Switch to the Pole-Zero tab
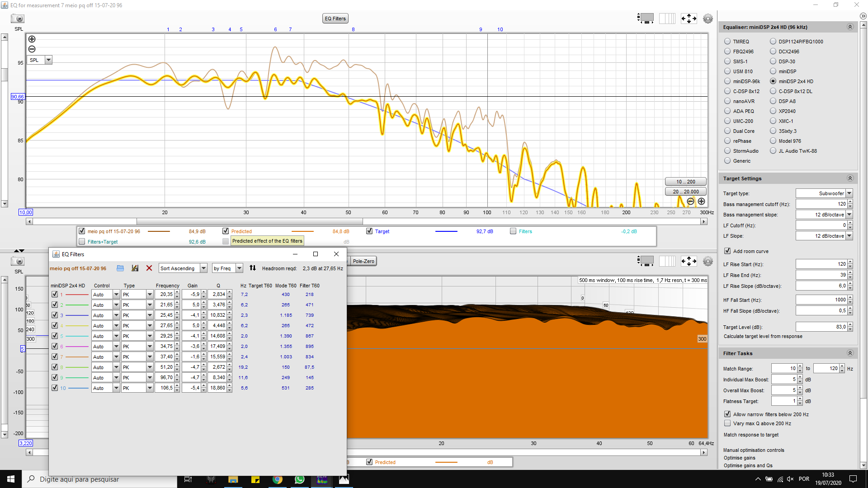This screenshot has height=488, width=868. (x=363, y=261)
